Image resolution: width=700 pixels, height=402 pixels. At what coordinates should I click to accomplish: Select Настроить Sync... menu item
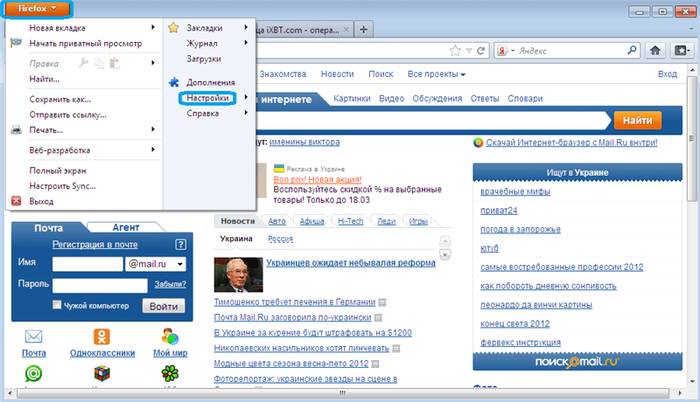pos(62,186)
